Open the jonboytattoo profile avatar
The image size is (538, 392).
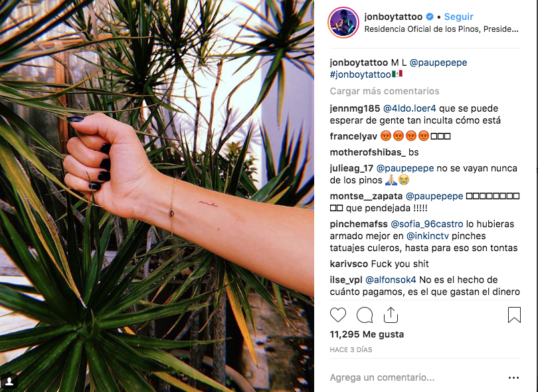point(343,23)
